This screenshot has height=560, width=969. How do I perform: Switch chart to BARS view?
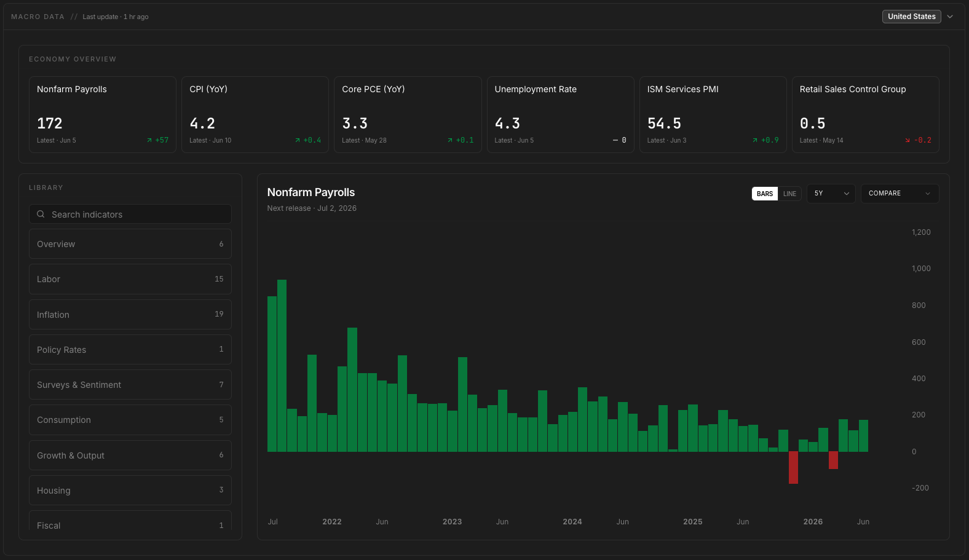click(x=765, y=194)
